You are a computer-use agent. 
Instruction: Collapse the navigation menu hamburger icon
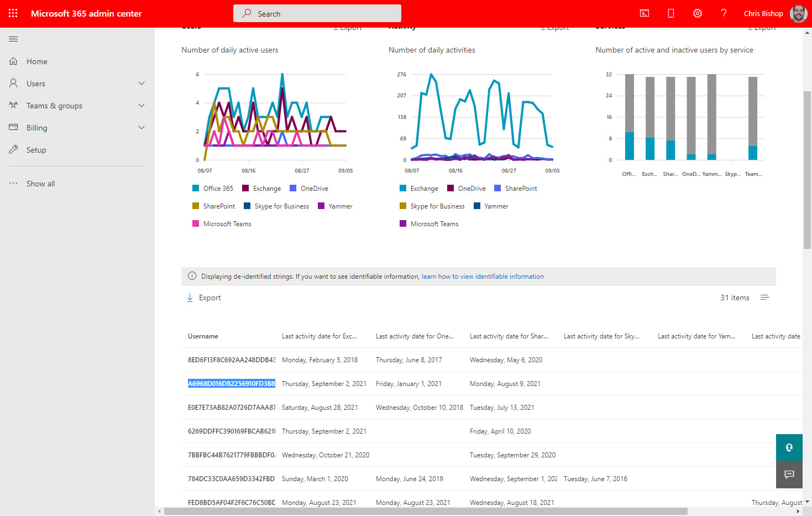(x=13, y=39)
